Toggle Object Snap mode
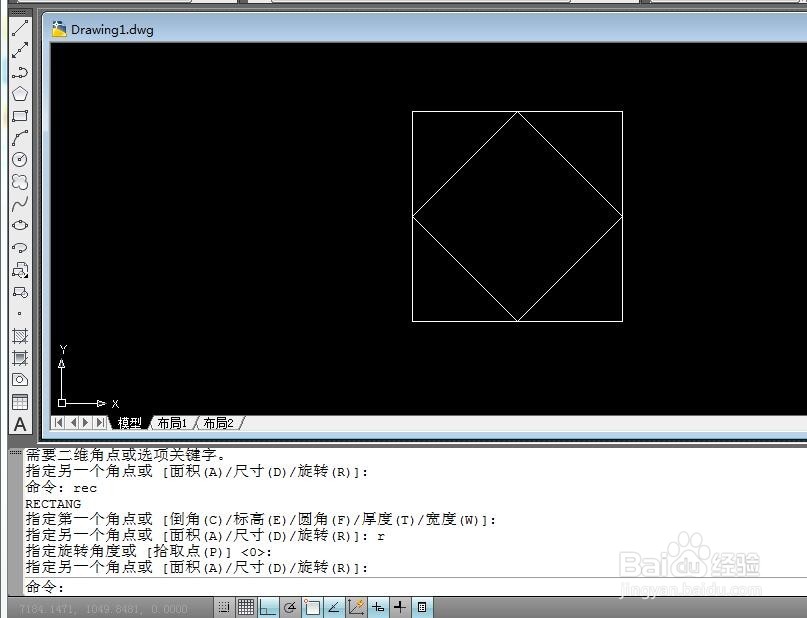 (x=311, y=607)
